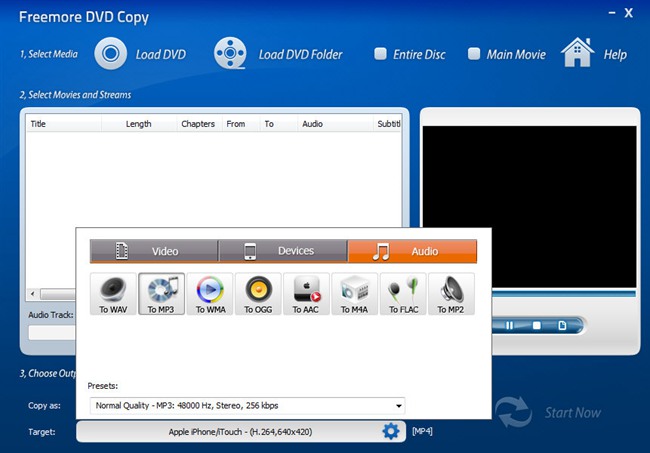Pick the To WMA format icon

click(210, 294)
